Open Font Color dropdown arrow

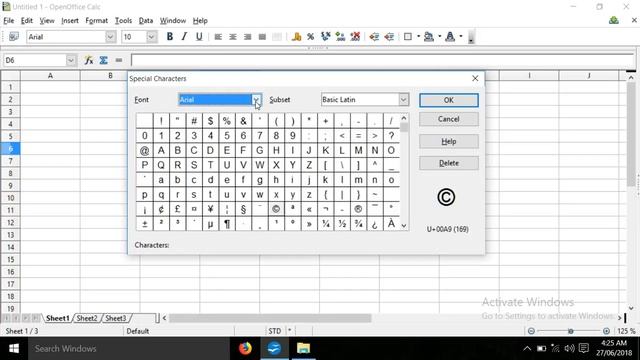(x=461, y=37)
